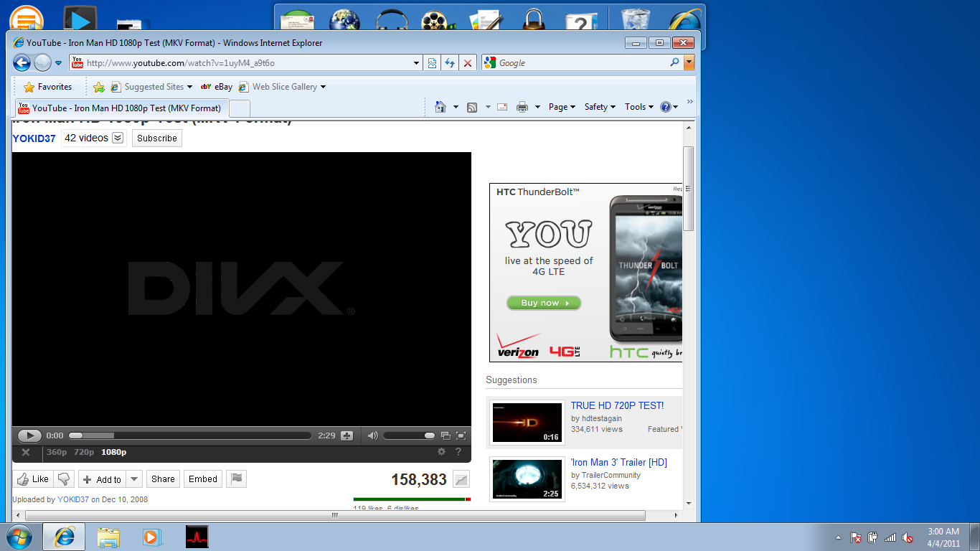Click the 'Iron Man 3' Trailer thumbnail
The image size is (980, 551).
tap(527, 479)
